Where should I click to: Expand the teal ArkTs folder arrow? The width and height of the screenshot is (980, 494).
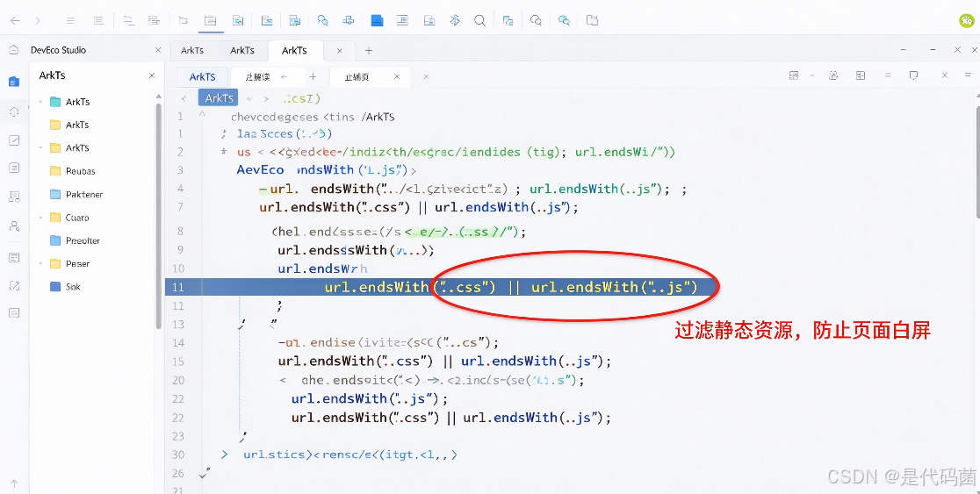pyautogui.click(x=41, y=102)
